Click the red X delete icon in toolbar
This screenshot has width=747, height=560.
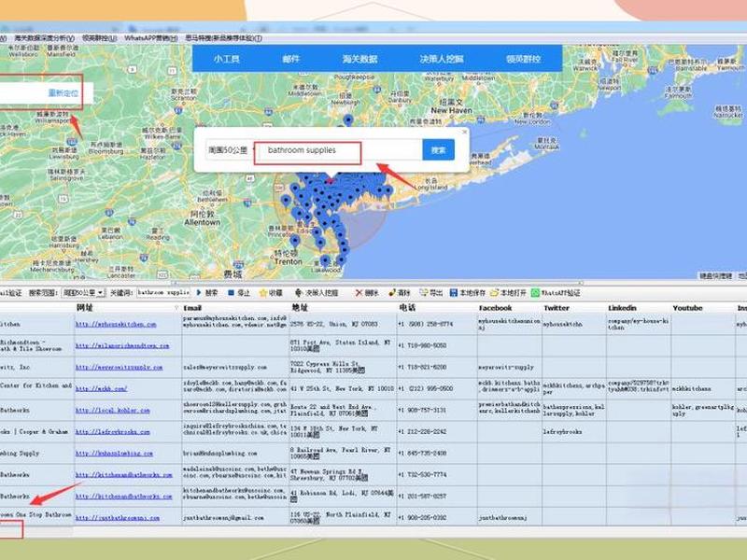(359, 293)
